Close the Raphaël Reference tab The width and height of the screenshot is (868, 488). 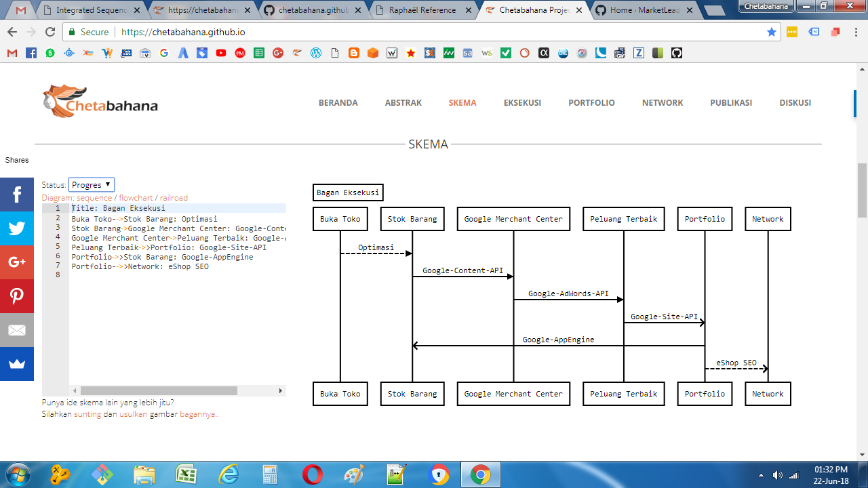[x=470, y=10]
